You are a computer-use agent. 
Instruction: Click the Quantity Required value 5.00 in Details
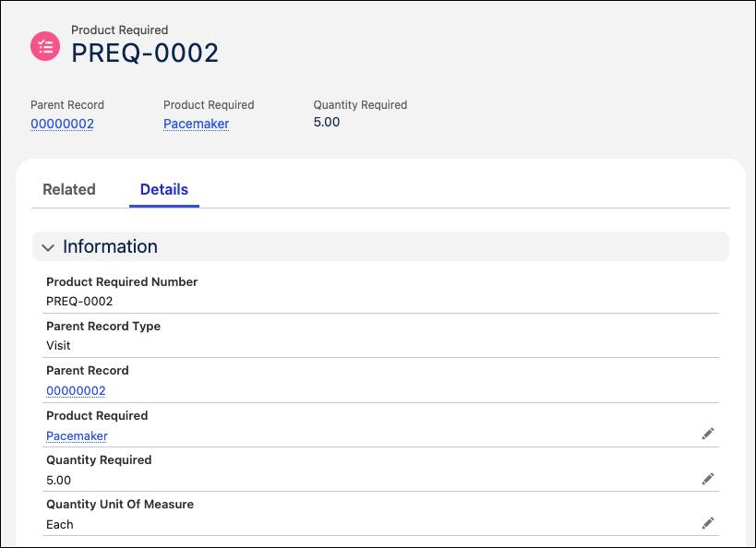click(x=58, y=480)
